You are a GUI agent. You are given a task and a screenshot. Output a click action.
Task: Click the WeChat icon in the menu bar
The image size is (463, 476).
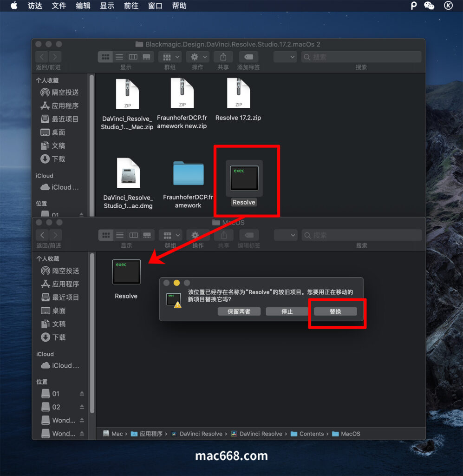point(429,6)
